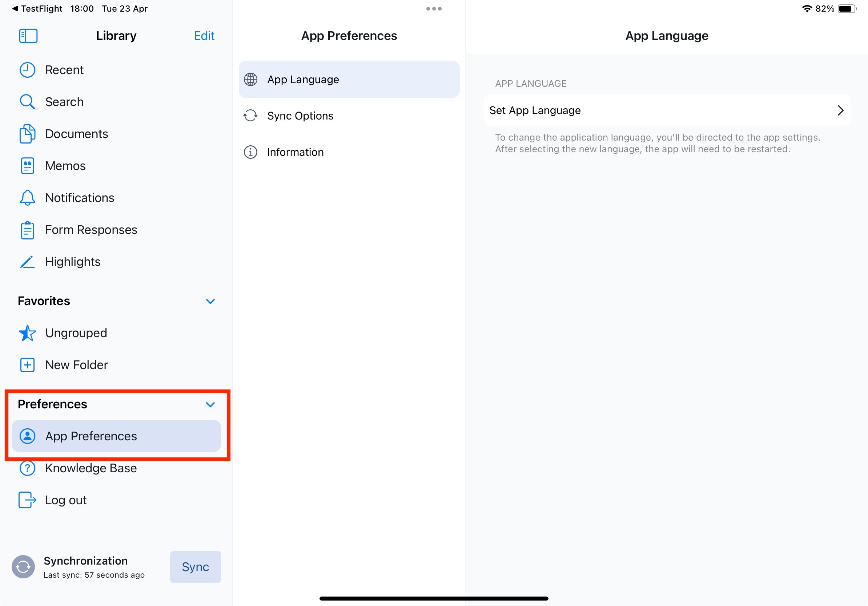Open Memos from the sidebar

[x=65, y=166]
